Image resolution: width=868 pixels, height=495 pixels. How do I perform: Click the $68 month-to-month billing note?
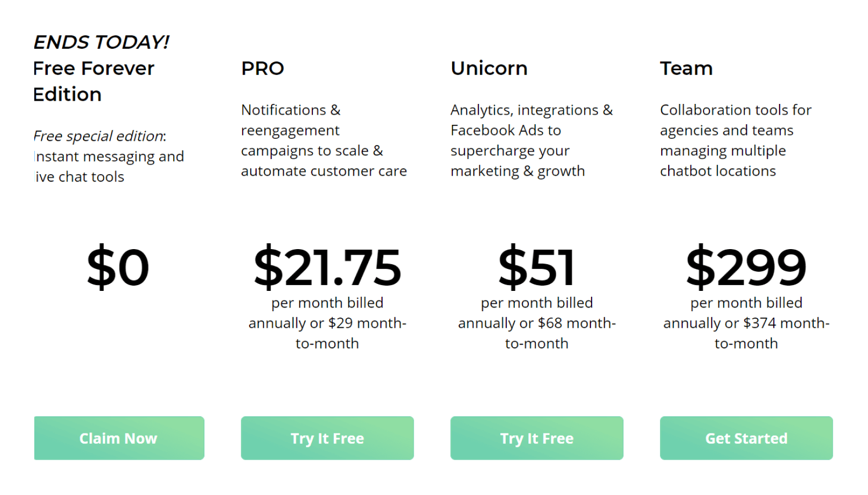click(536, 323)
